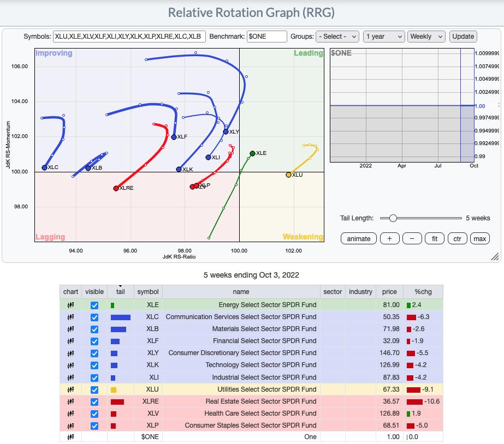The image size is (504, 444).
Task: Open the XLP row chart icon
Action: point(71,425)
